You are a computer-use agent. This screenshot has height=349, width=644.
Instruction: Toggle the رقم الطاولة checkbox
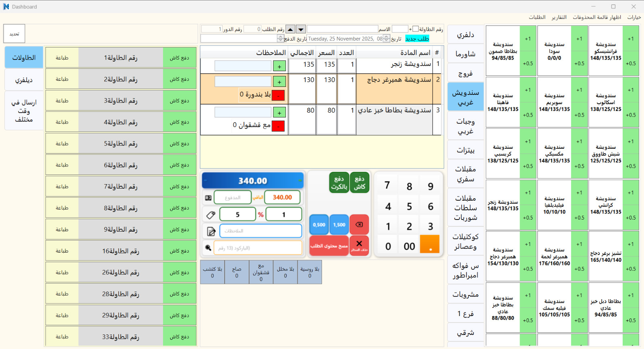(415, 29)
